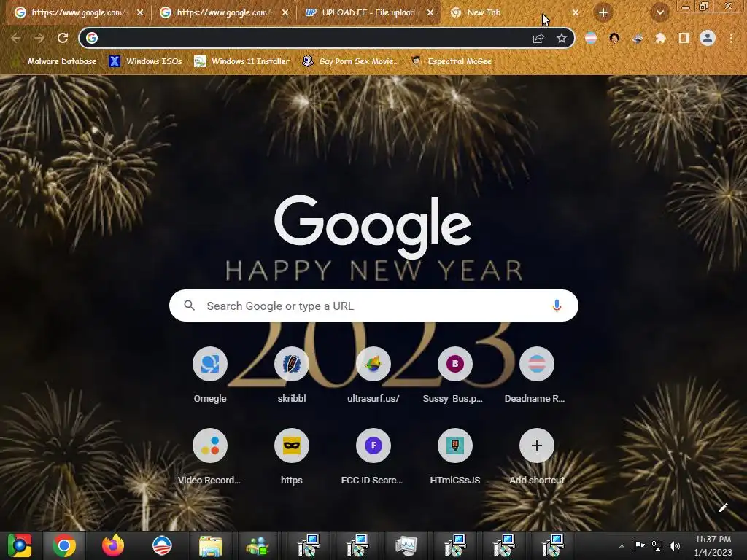Image resolution: width=747 pixels, height=560 pixels.
Task: Open the Deadname R... shortcut
Action: coord(536,376)
